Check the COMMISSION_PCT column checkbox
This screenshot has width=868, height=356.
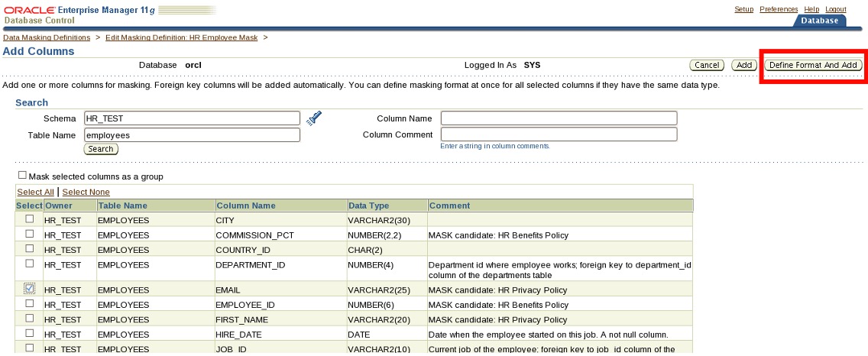29,234
